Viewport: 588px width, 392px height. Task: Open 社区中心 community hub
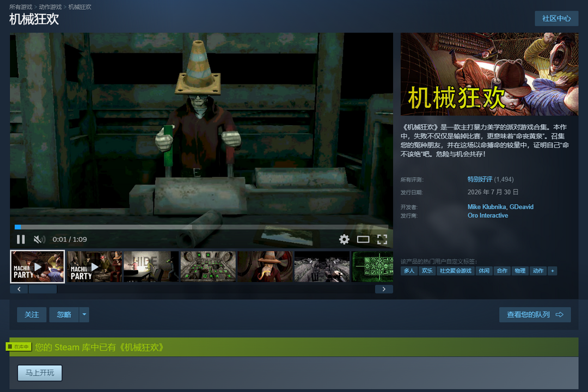coord(556,19)
